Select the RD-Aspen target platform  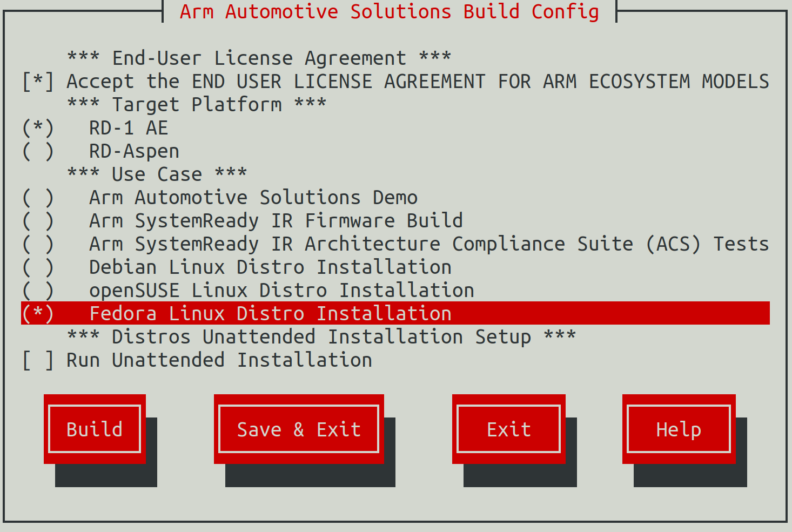pyautogui.click(x=38, y=151)
